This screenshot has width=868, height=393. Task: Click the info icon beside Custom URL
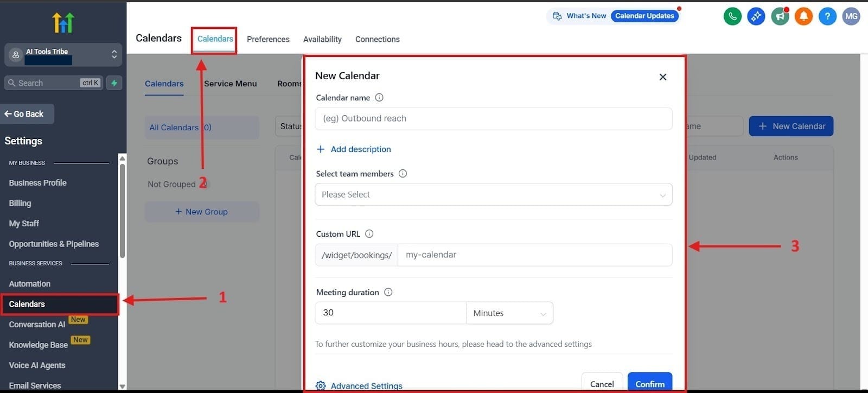click(369, 234)
